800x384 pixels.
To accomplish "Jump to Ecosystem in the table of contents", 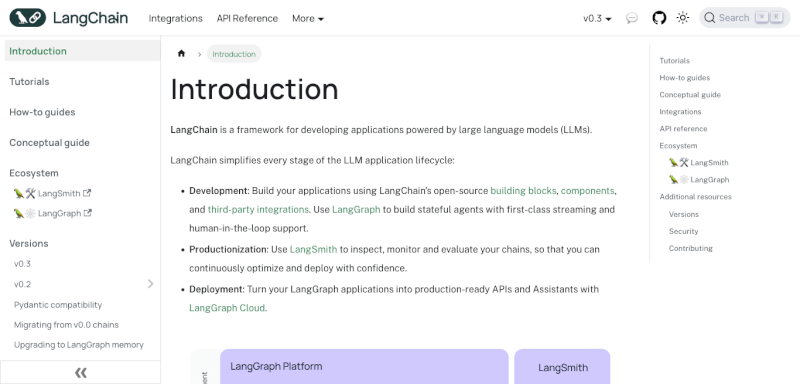I will (678, 146).
